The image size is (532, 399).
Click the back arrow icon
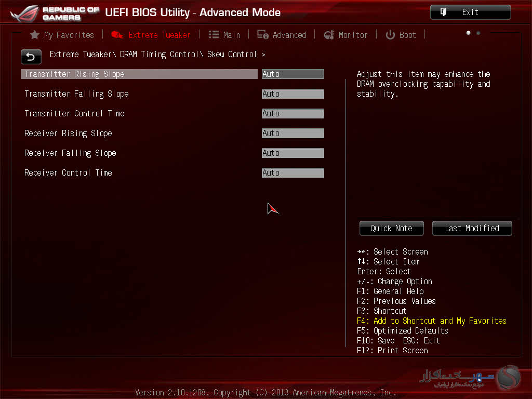31,57
